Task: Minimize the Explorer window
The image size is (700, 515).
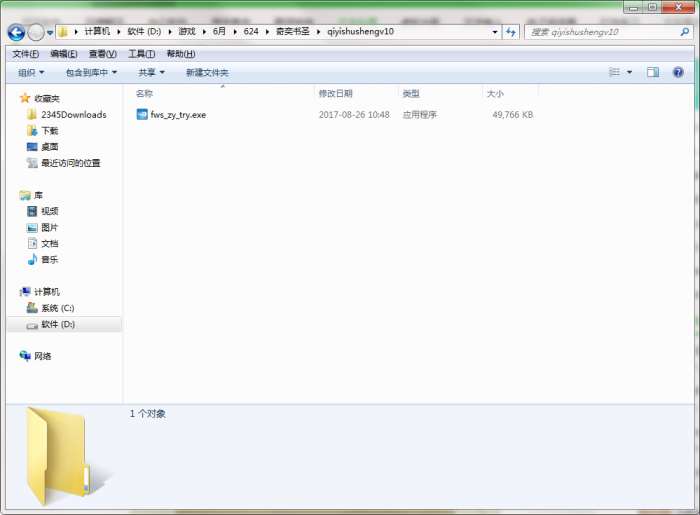Action: [633, 8]
